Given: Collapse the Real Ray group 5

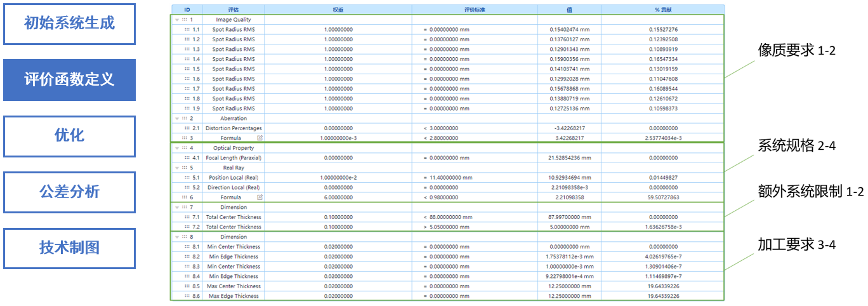Looking at the screenshot, I should click(x=177, y=168).
